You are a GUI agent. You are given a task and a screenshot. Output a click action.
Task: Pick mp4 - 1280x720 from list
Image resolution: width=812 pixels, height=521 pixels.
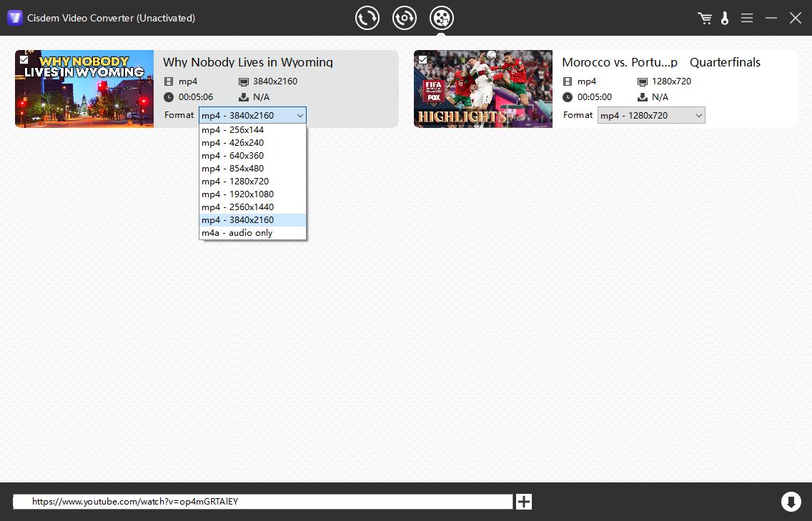(253, 182)
